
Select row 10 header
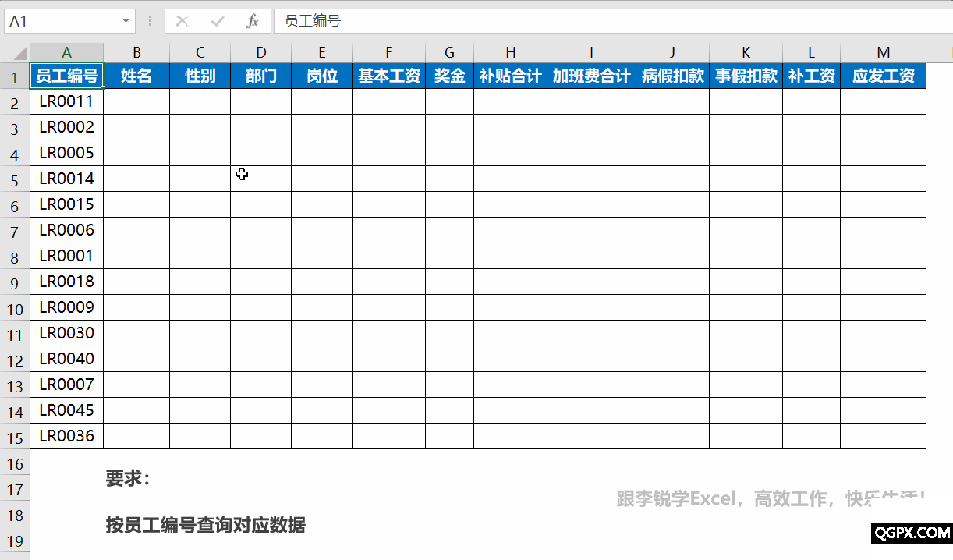pos(15,307)
